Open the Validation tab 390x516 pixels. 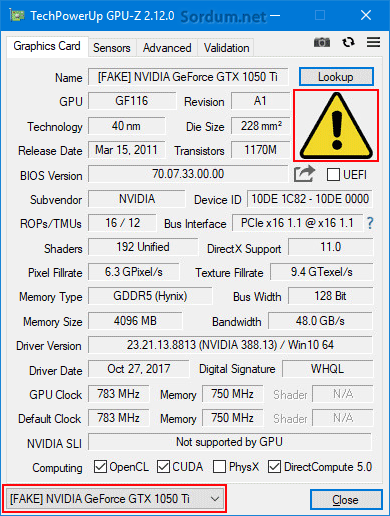[226, 48]
